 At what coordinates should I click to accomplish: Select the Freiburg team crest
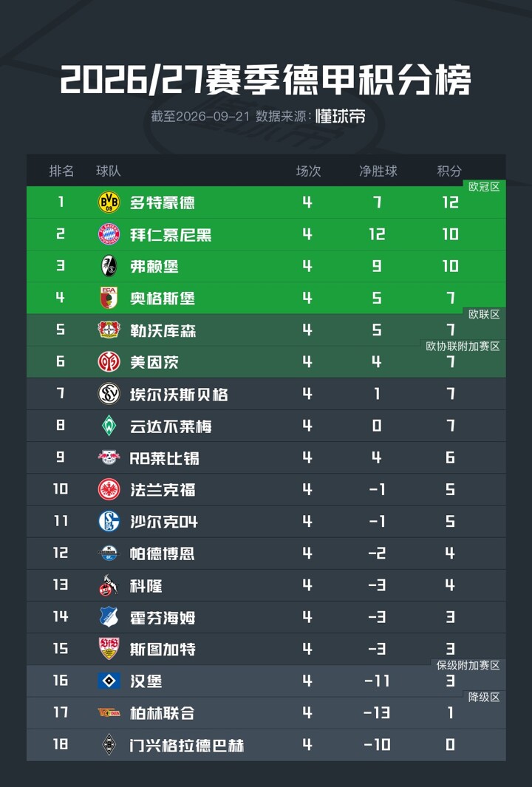(x=109, y=266)
